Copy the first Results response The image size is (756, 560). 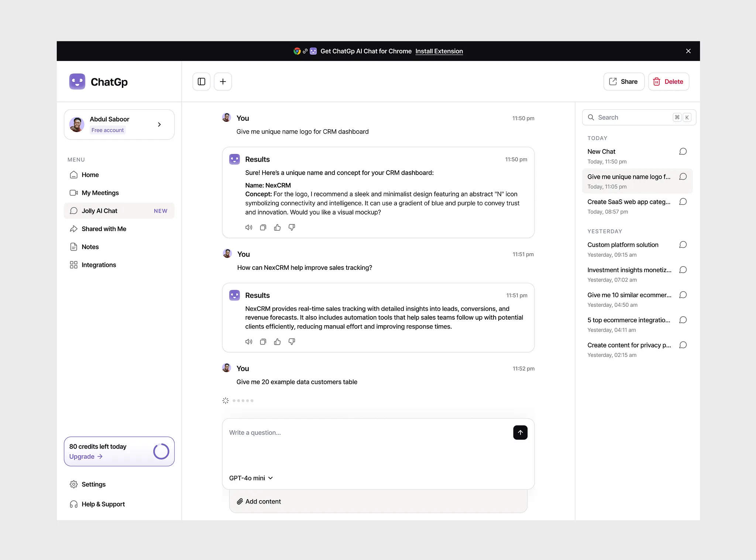coord(263,227)
